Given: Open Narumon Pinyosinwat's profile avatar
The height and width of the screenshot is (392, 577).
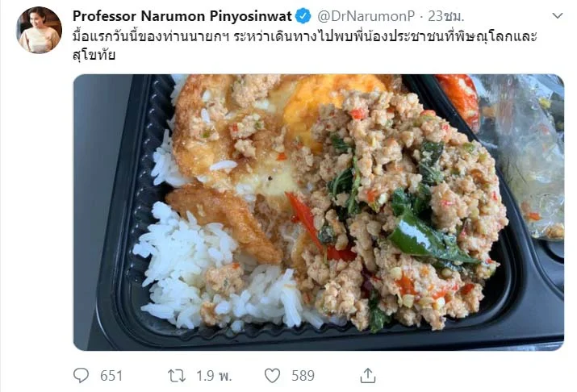Looking at the screenshot, I should point(40,30).
